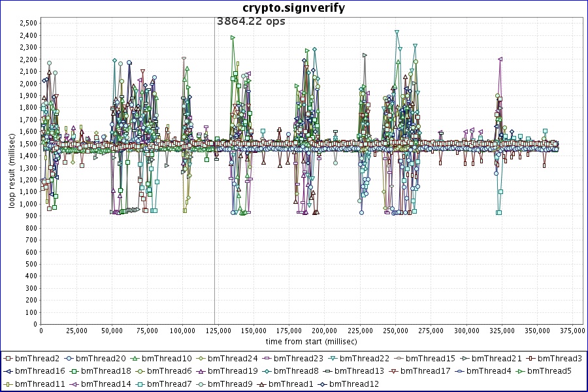Choose the bmThread5 legend label
This screenshot has height=392, width=588.
click(549, 371)
